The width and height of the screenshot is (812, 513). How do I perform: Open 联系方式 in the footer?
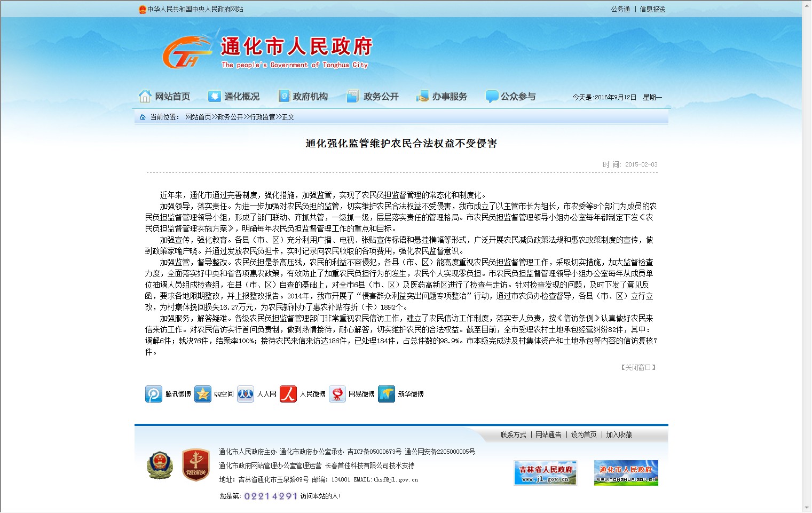point(513,435)
